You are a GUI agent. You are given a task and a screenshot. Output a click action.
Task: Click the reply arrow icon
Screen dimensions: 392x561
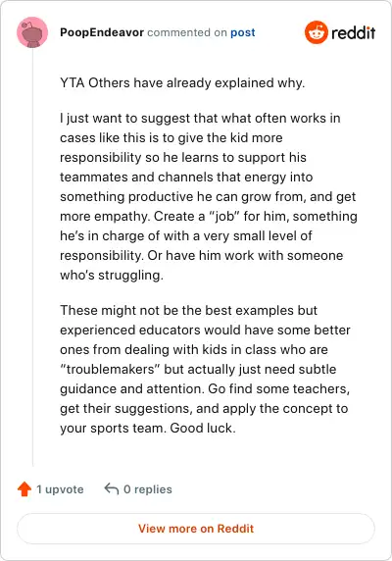pos(112,488)
